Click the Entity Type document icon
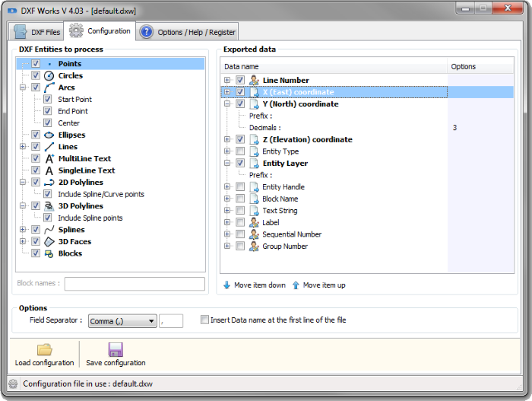 [x=254, y=151]
